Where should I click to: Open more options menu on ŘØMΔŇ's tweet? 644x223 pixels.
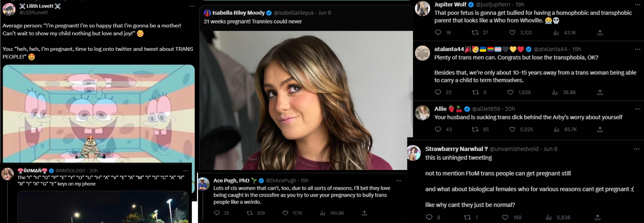pos(185,171)
